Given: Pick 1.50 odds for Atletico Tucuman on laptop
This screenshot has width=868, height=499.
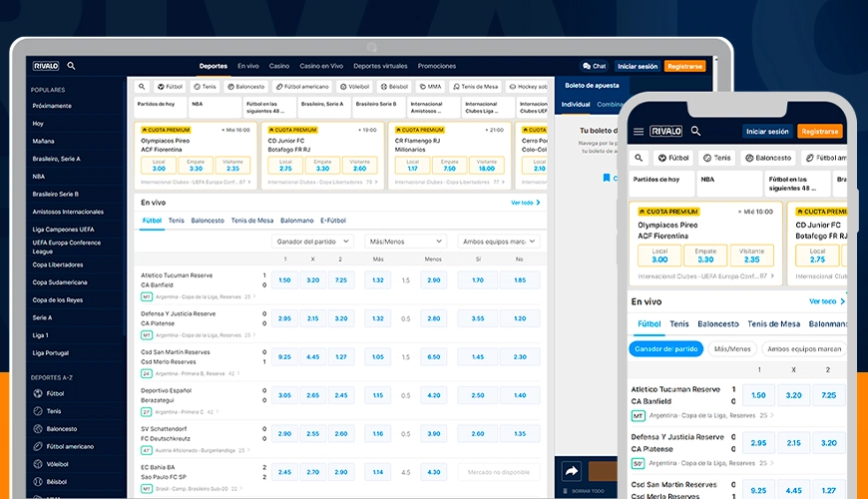Looking at the screenshot, I should point(284,280).
